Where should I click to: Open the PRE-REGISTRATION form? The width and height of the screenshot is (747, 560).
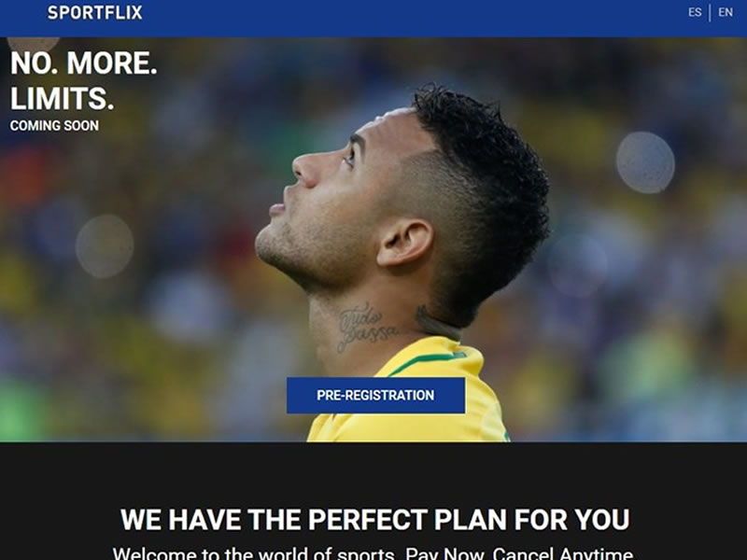(375, 395)
